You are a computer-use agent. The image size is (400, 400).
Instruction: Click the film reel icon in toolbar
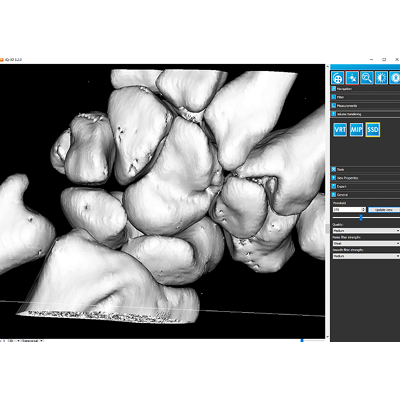pyautogui.click(x=337, y=78)
